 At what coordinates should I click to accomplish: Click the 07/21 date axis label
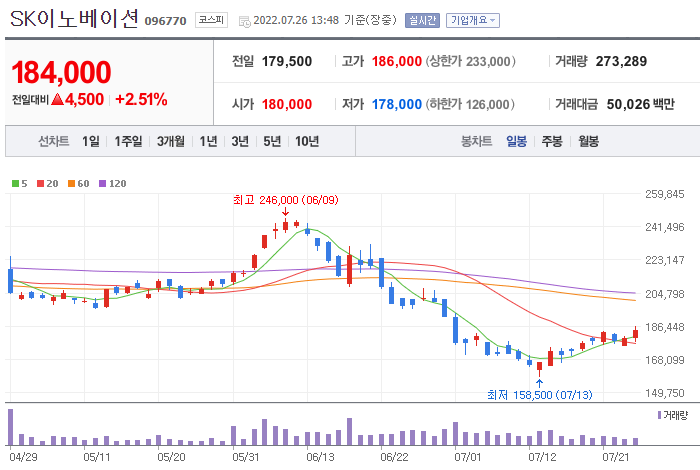pyautogui.click(x=616, y=457)
